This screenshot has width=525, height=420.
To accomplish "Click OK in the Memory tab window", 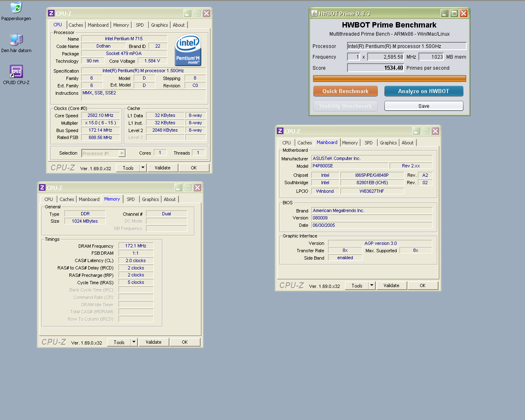I will pyautogui.click(x=185, y=342).
